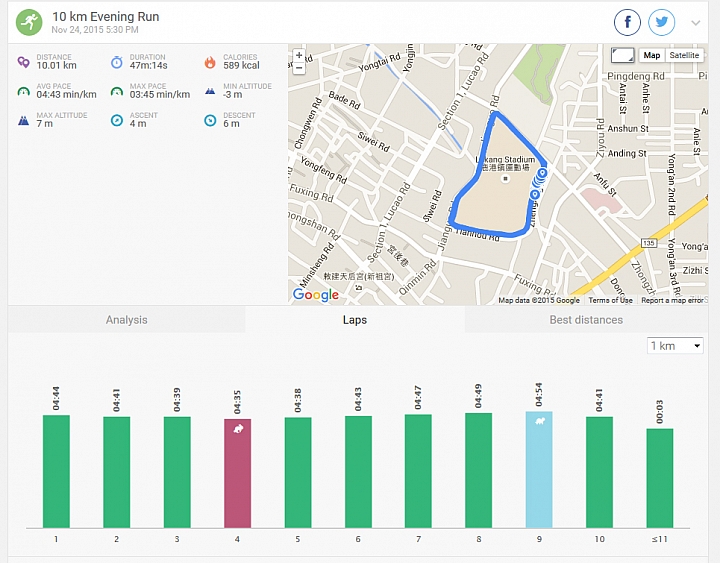The width and height of the screenshot is (720, 563).
Task: Click the 04:43 min/km average pace
Action: pyautogui.click(x=67, y=95)
